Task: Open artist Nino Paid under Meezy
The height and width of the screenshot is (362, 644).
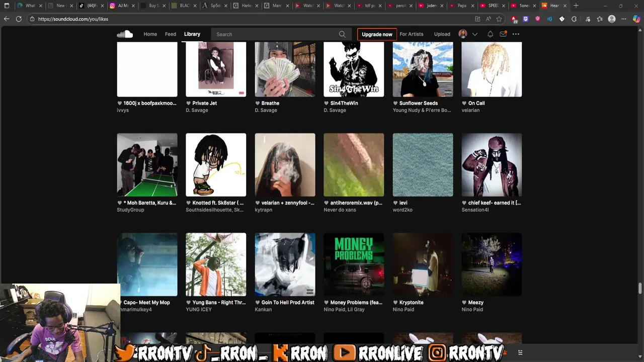Action: point(472,309)
